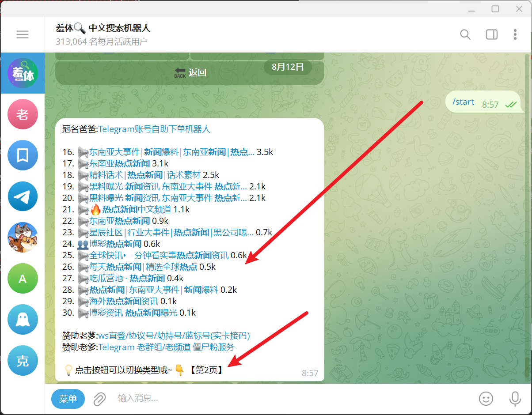532x415 pixels.
Task: Open the Saved Messages bookmark chat
Action: (23, 155)
